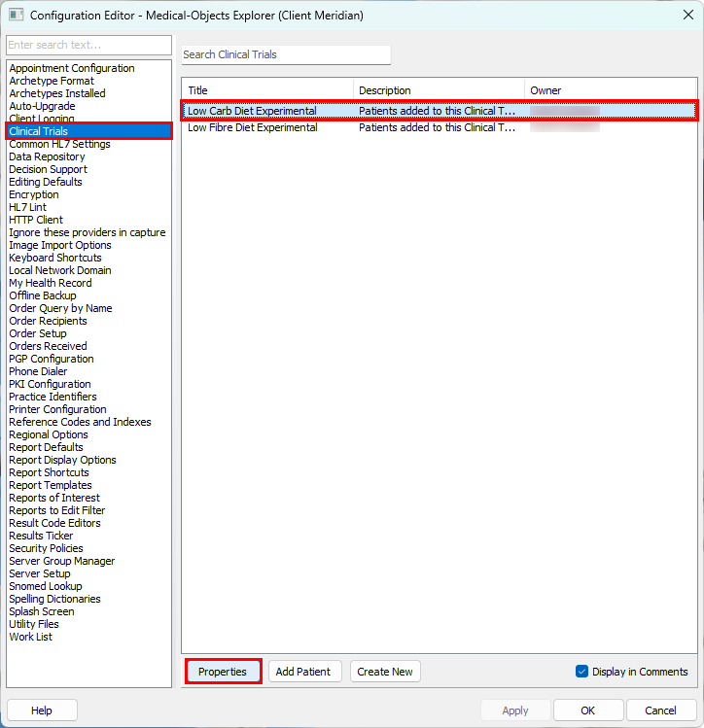
Task: Open the Help button
Action: [42, 711]
